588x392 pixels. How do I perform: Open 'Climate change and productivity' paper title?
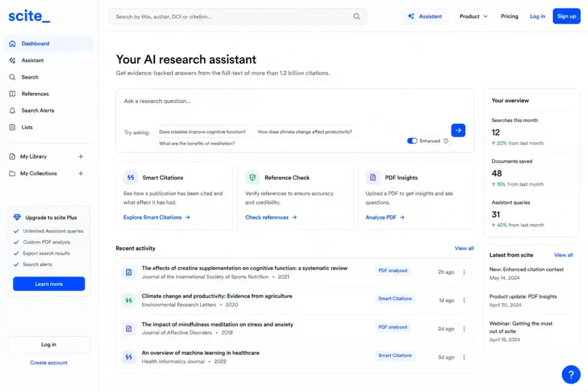pyautogui.click(x=216, y=296)
